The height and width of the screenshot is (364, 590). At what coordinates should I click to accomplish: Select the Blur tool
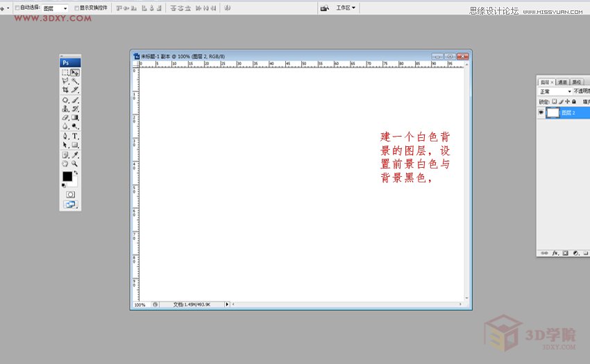tap(65, 126)
